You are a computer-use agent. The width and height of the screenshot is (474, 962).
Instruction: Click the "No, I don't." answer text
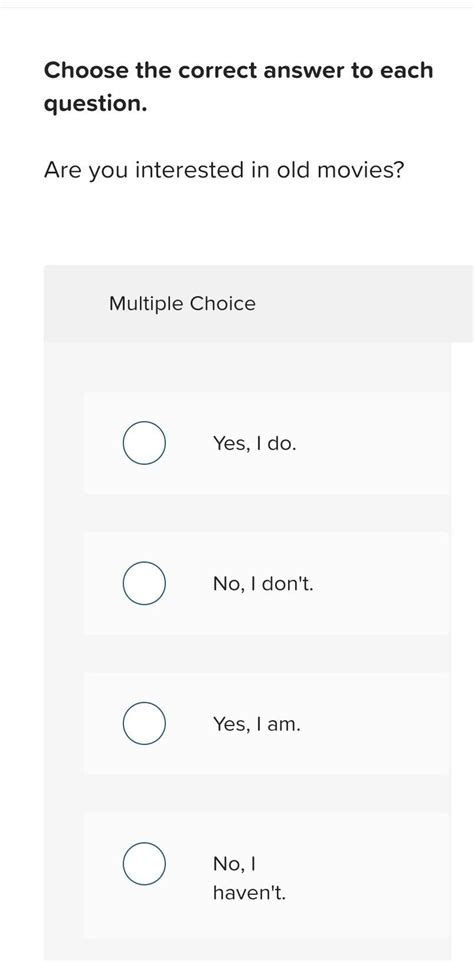tap(263, 583)
